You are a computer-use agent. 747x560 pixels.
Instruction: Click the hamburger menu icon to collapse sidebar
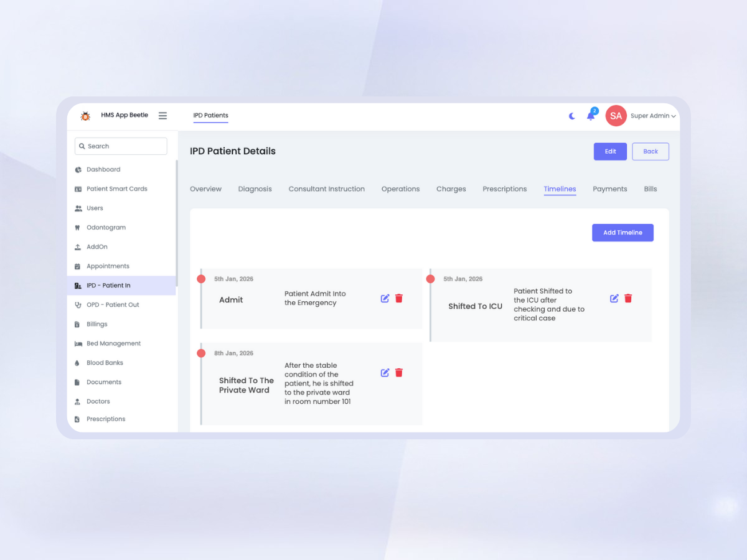tap(162, 116)
